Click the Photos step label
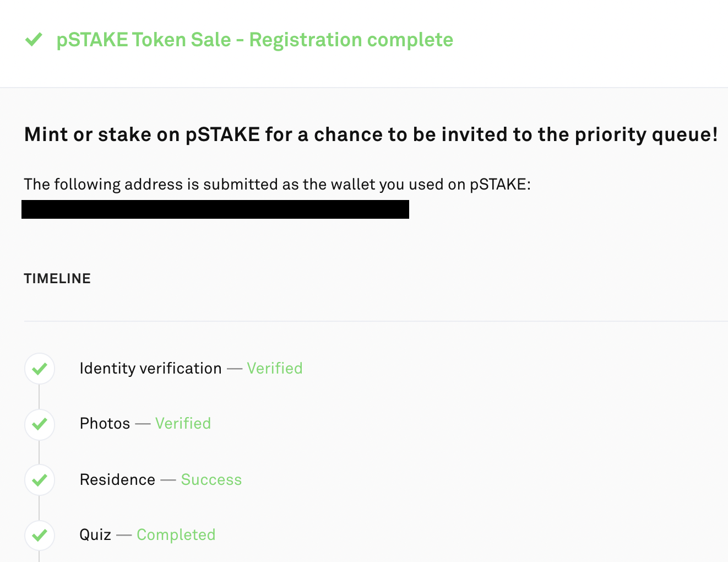The height and width of the screenshot is (562, 728). [105, 423]
